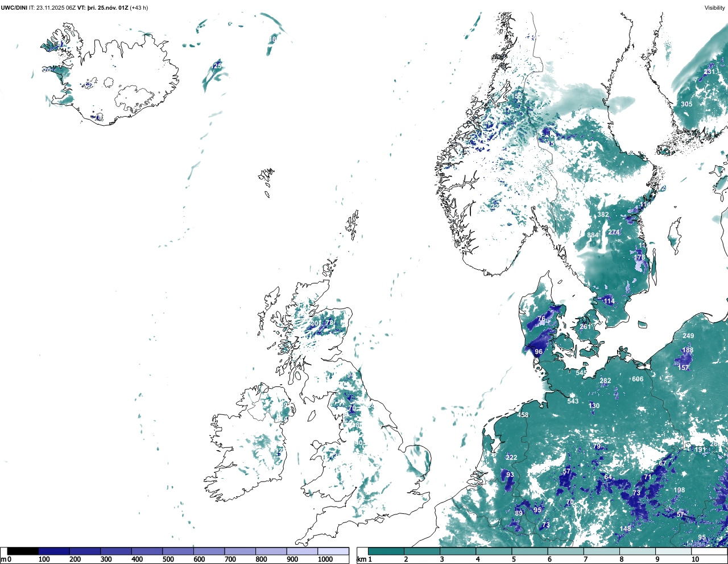Click the '178' value on Swedish east coast

[640, 258]
